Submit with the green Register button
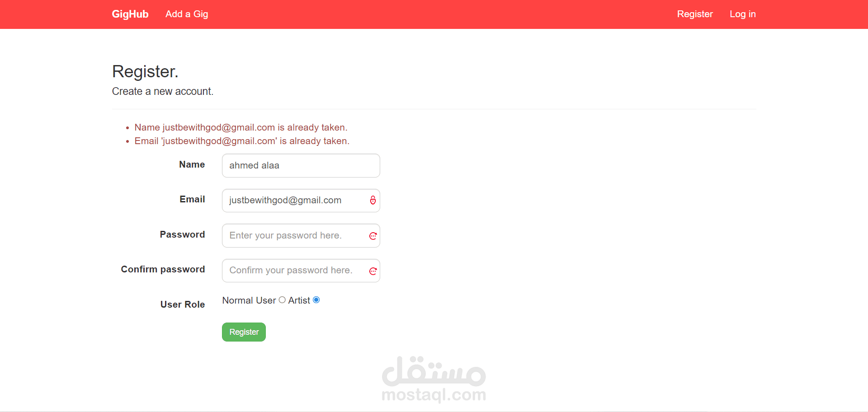The width and height of the screenshot is (868, 412). 244,332
